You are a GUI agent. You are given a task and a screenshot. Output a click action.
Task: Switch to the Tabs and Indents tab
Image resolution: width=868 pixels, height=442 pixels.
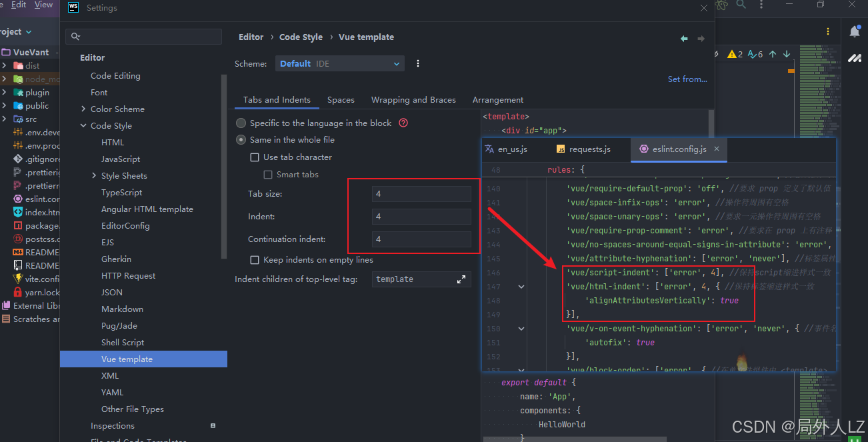click(x=277, y=100)
